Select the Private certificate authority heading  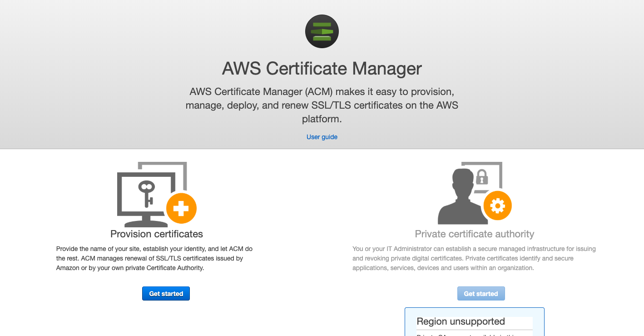tap(475, 234)
